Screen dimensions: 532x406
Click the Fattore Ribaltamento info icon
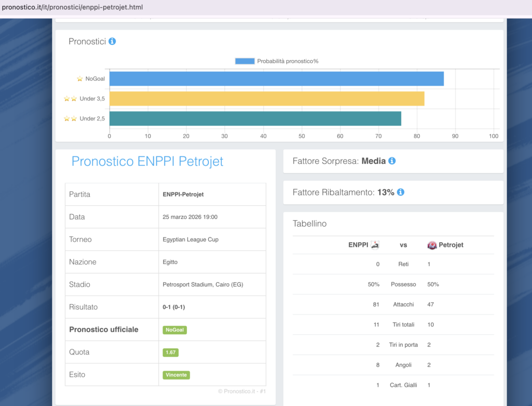point(401,192)
